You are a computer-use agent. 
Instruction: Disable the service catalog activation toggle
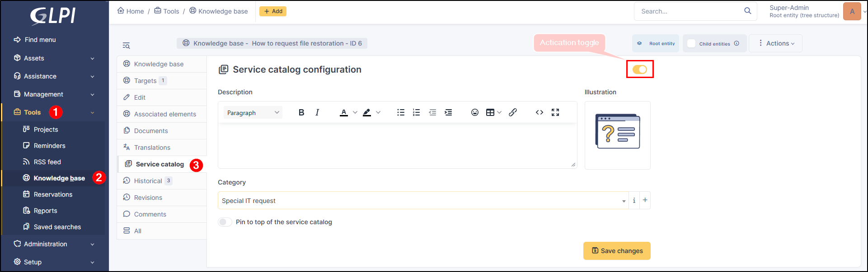pos(639,69)
